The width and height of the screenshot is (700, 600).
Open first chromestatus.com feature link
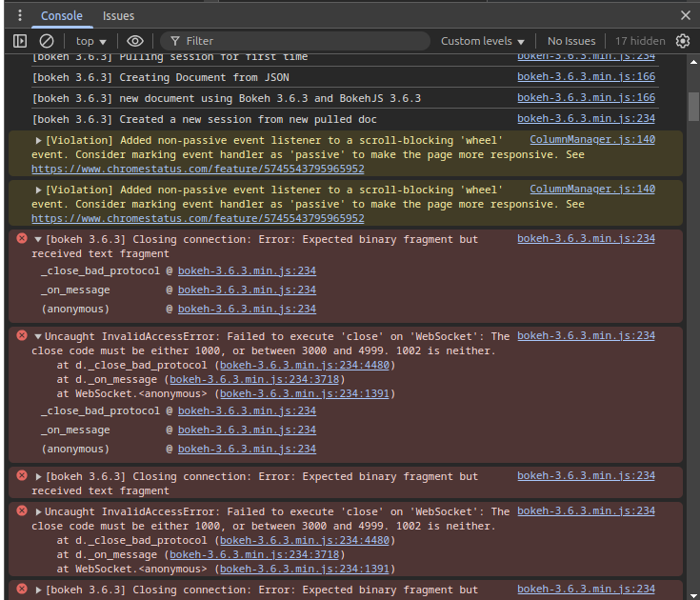198,170
